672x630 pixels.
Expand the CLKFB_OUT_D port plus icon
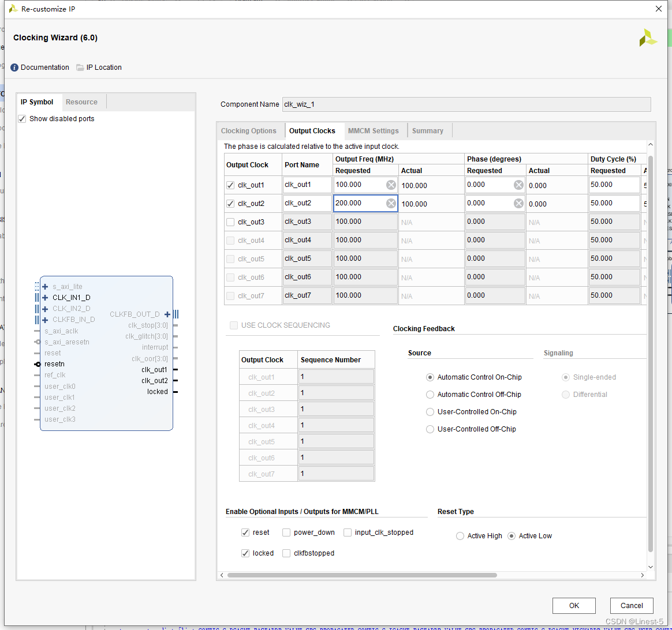tap(167, 314)
